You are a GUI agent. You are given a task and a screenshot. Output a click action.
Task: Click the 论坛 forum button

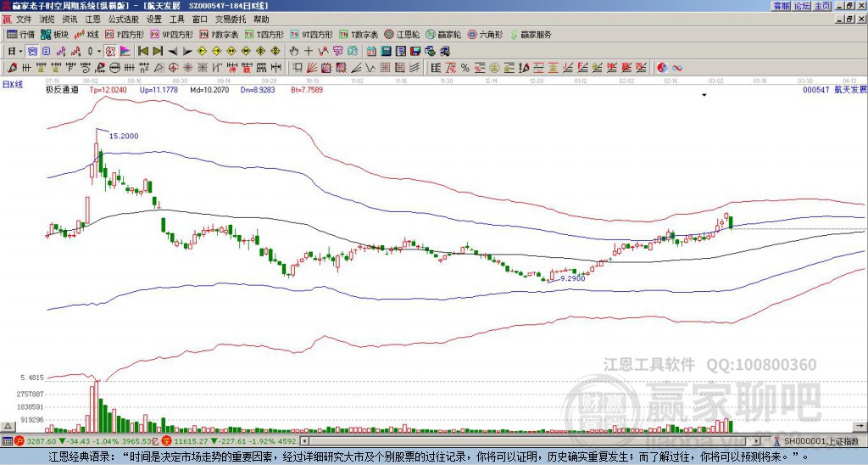pyautogui.click(x=802, y=6)
